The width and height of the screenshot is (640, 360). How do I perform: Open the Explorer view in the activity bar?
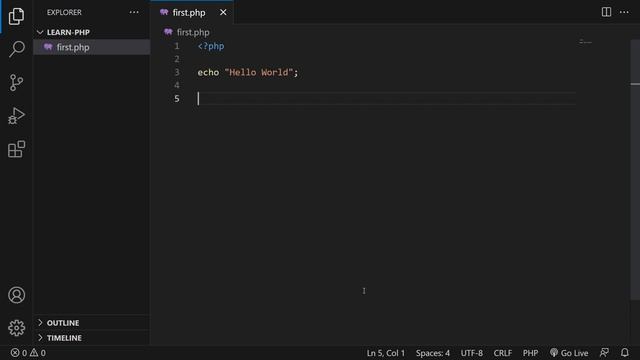[x=16, y=16]
